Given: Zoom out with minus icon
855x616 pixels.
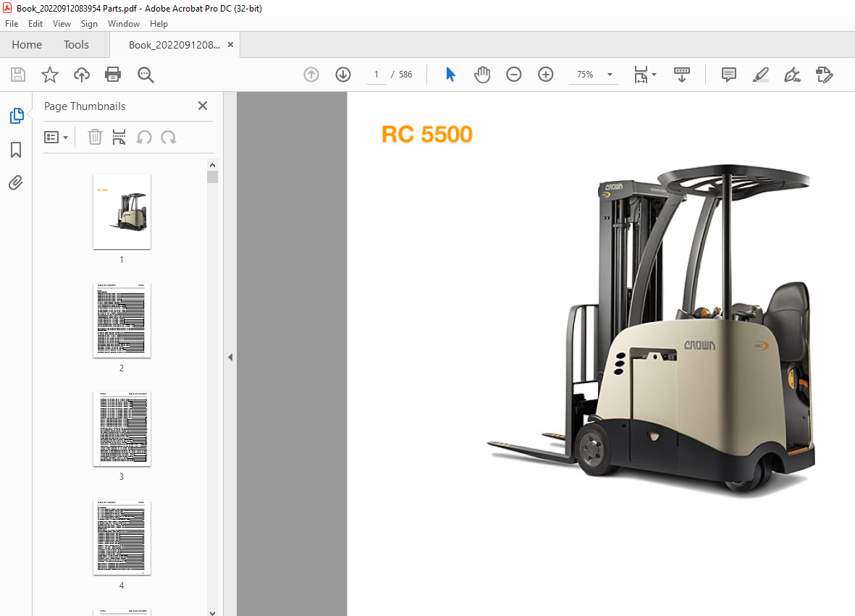Looking at the screenshot, I should click(x=514, y=75).
